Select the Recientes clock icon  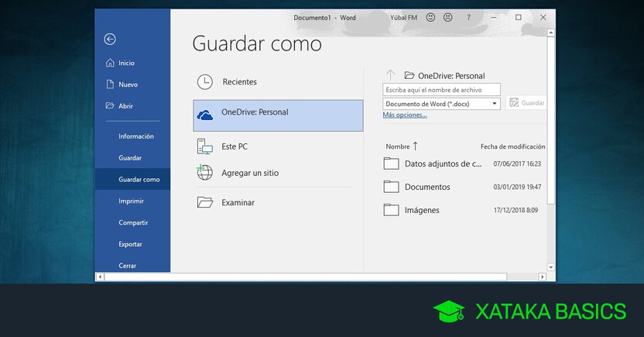[x=205, y=81]
